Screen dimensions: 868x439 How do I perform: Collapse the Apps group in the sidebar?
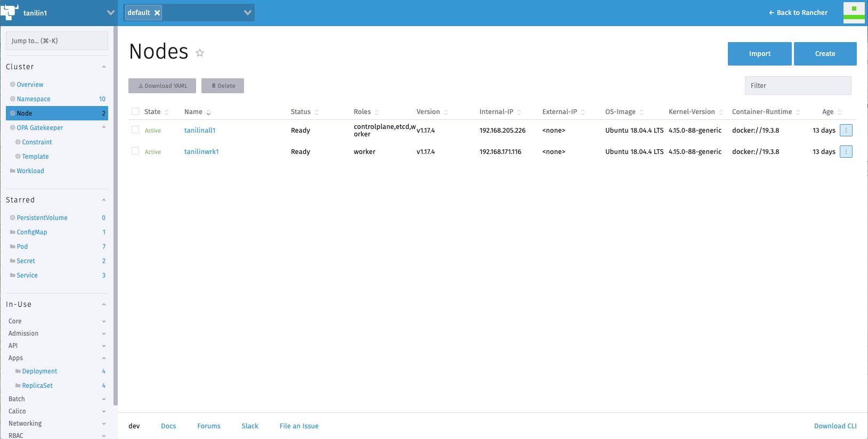click(x=104, y=358)
